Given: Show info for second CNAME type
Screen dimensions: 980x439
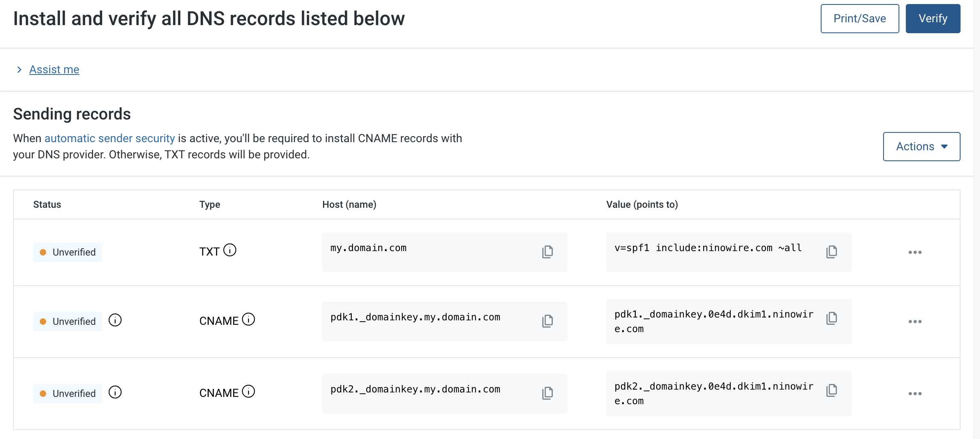Looking at the screenshot, I should (248, 392).
